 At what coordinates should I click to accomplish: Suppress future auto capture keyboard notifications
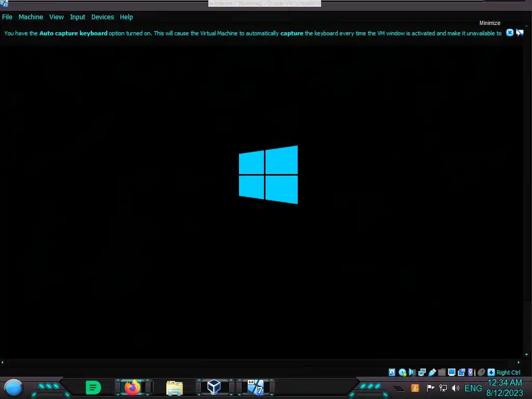[x=520, y=33]
